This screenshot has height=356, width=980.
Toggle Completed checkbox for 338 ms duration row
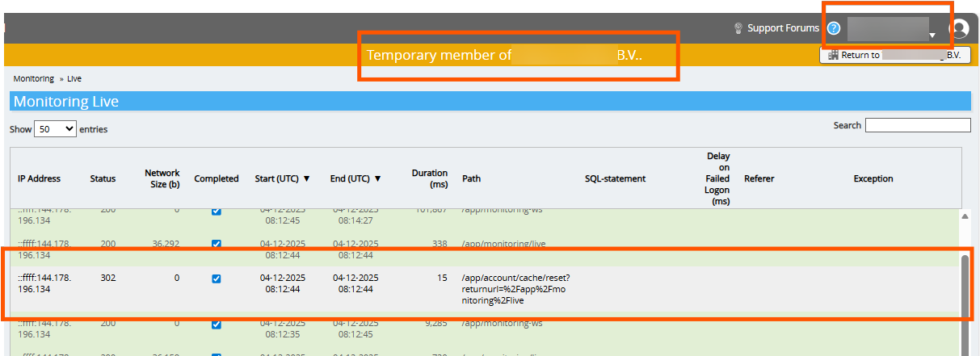tap(216, 244)
